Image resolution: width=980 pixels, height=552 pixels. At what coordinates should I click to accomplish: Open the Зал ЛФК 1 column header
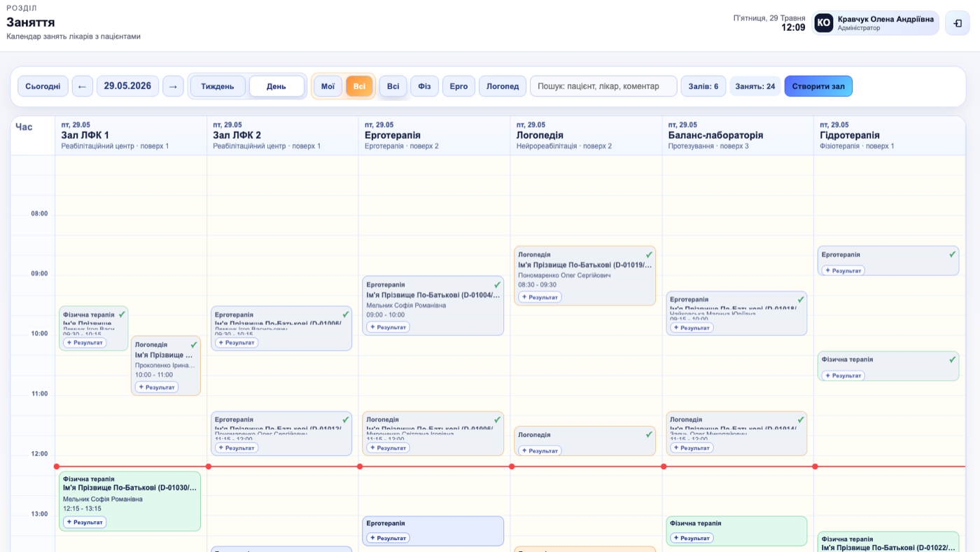pos(131,135)
